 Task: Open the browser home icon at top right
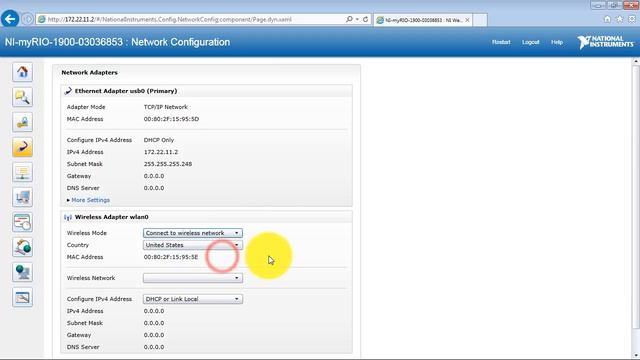(607, 19)
